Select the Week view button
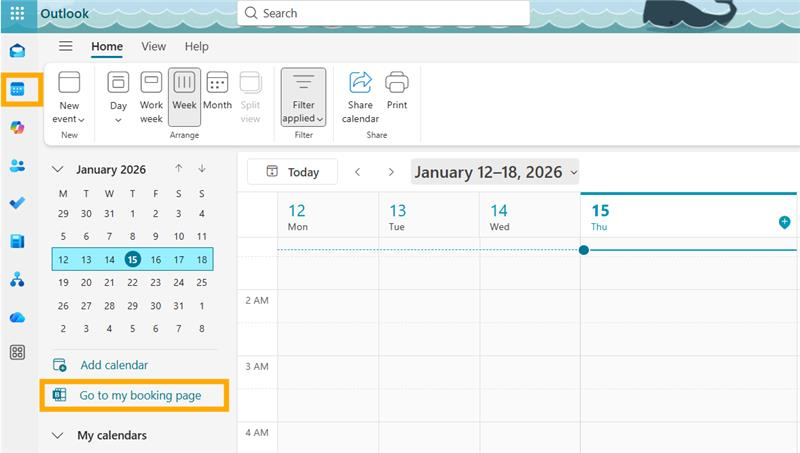 pyautogui.click(x=184, y=97)
